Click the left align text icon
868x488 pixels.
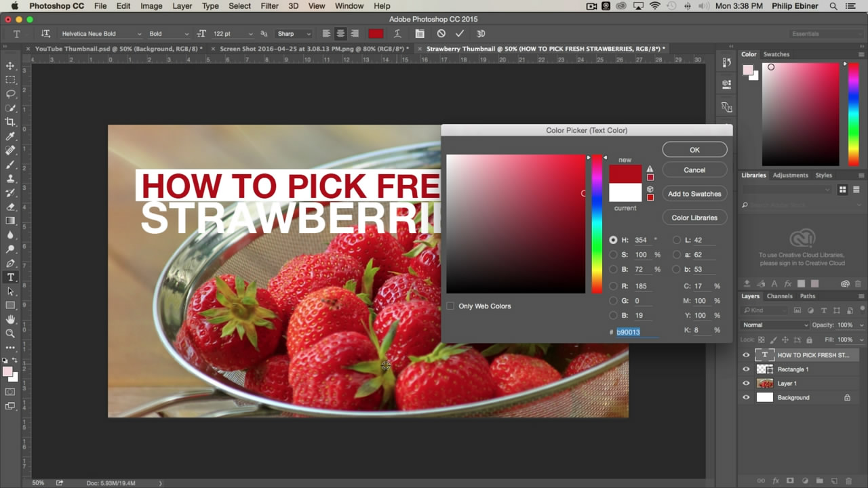[x=326, y=33]
